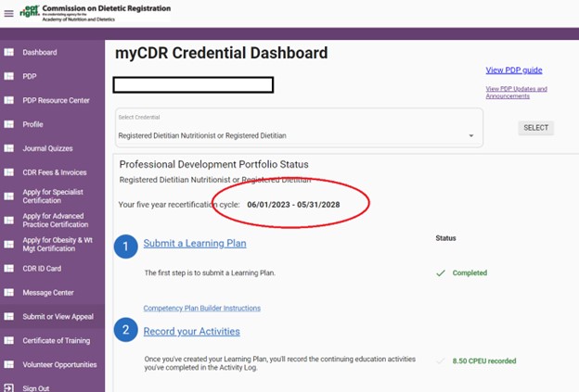Click the icon beside Message Center

pyautogui.click(x=9, y=293)
